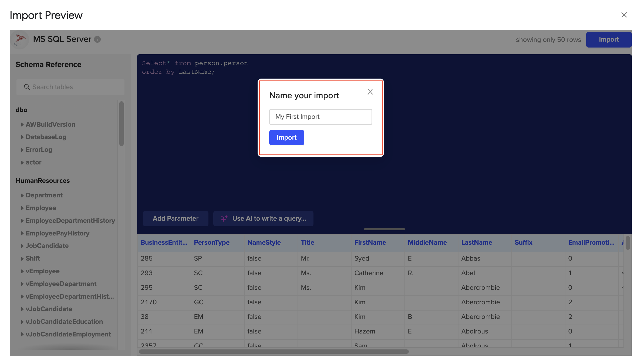Click the AI sparkle icon on the query button
Image resolution: width=641 pixels, height=364 pixels.
click(x=224, y=218)
